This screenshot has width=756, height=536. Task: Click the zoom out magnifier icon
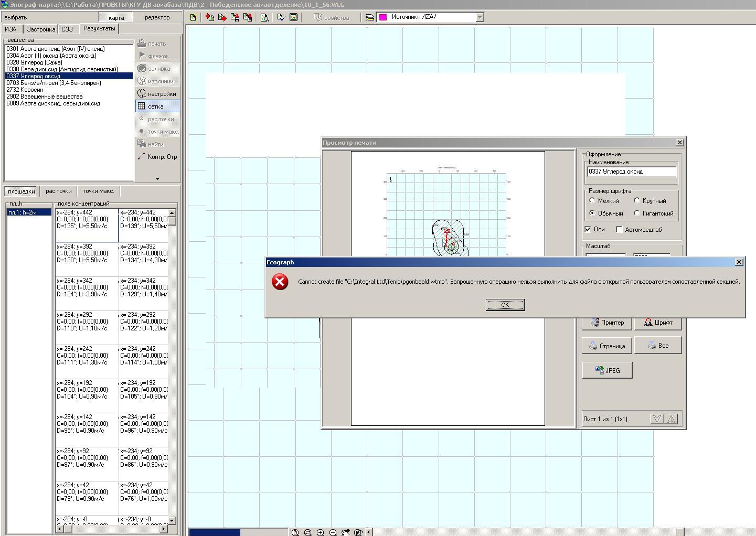point(333,532)
